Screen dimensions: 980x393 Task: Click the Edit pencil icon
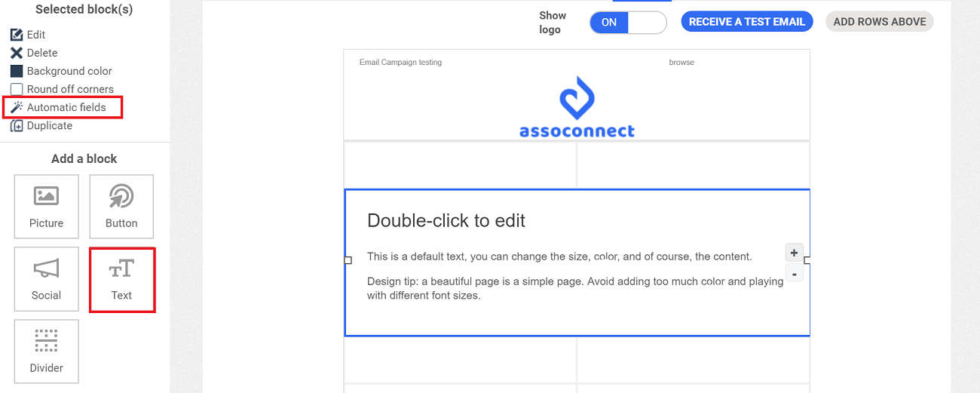(x=17, y=35)
